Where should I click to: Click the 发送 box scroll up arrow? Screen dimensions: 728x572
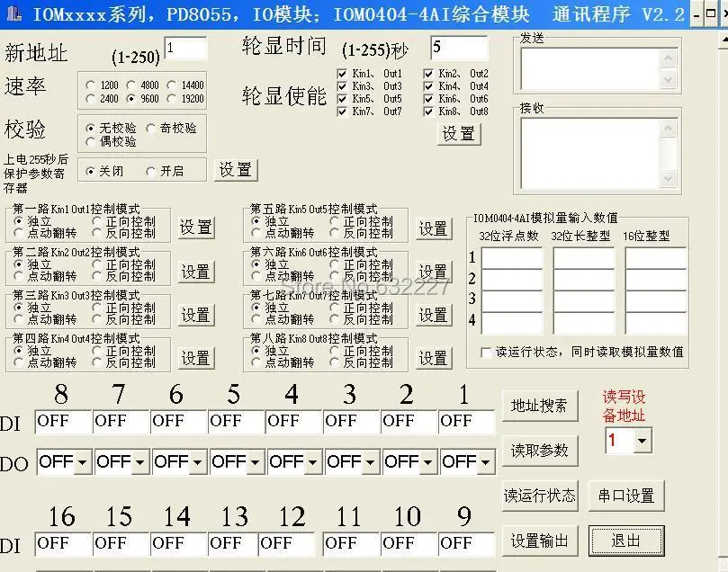[x=668, y=58]
